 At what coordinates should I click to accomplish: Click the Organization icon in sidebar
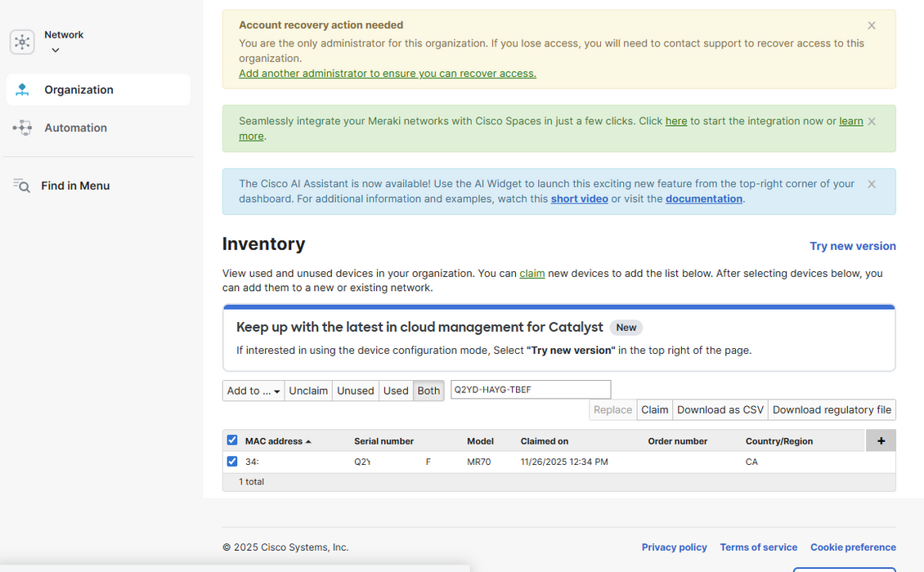point(22,90)
